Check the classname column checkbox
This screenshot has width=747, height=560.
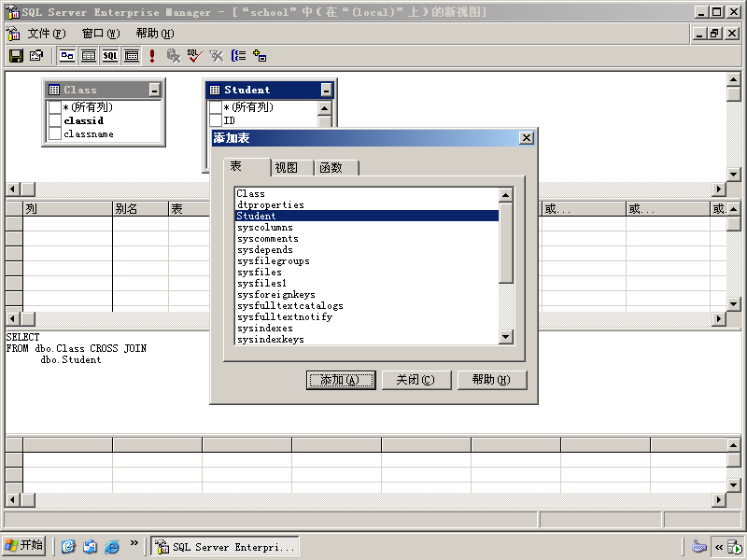tap(55, 133)
